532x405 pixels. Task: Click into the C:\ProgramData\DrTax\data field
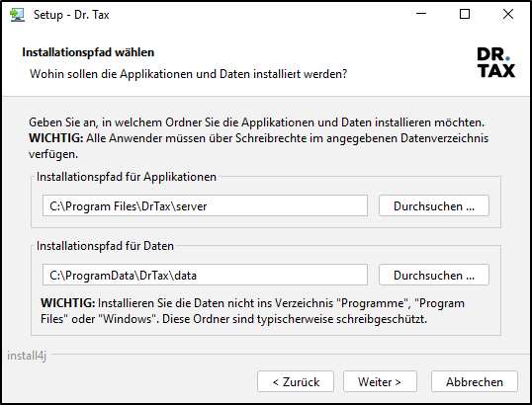coord(205,275)
